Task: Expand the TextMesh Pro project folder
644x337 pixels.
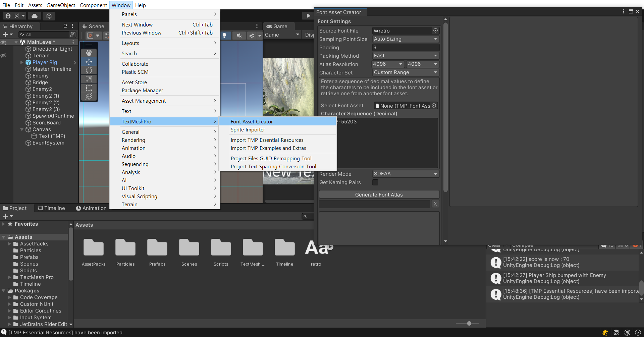Action: pos(9,277)
